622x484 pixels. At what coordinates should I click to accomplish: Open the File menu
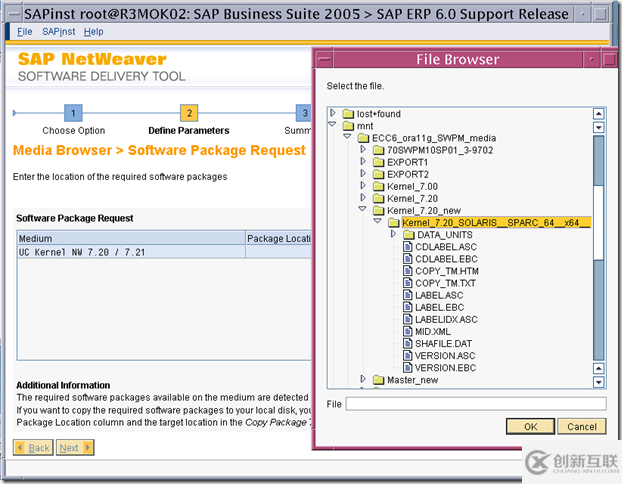point(25,31)
